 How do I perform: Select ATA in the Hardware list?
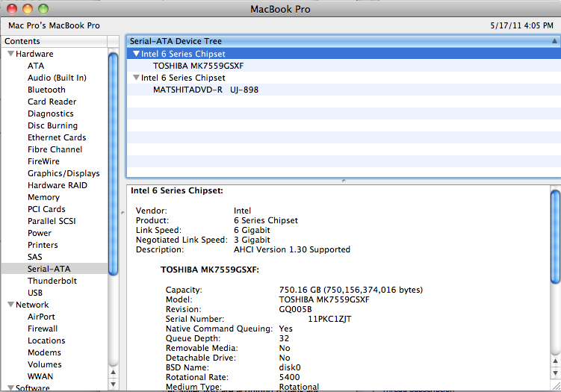(36, 66)
